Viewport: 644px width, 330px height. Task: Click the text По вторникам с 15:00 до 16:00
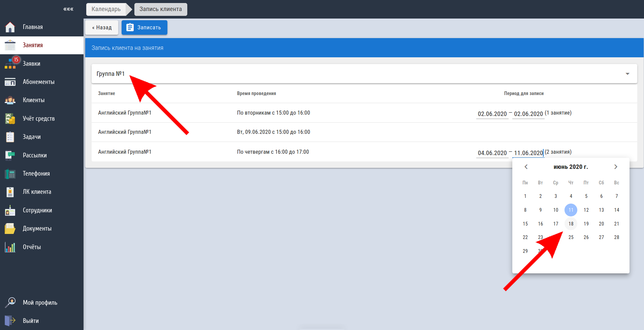[273, 113]
